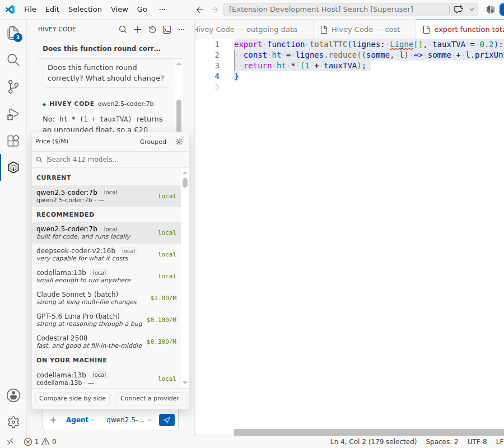Click Ln 4, Col 2 in status bar

(373, 442)
